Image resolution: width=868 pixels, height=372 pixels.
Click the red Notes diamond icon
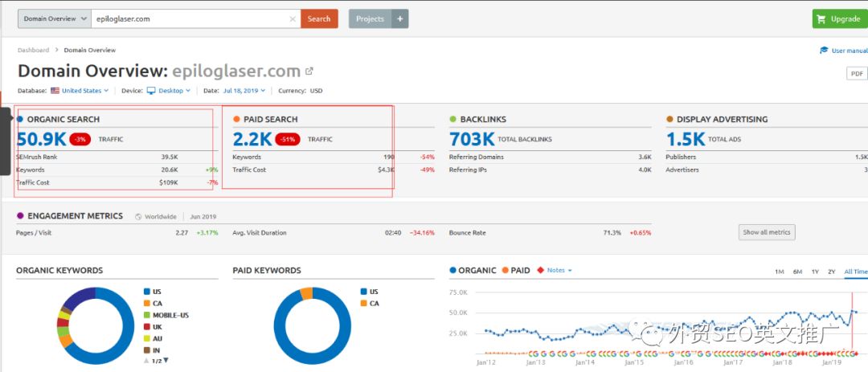540,271
